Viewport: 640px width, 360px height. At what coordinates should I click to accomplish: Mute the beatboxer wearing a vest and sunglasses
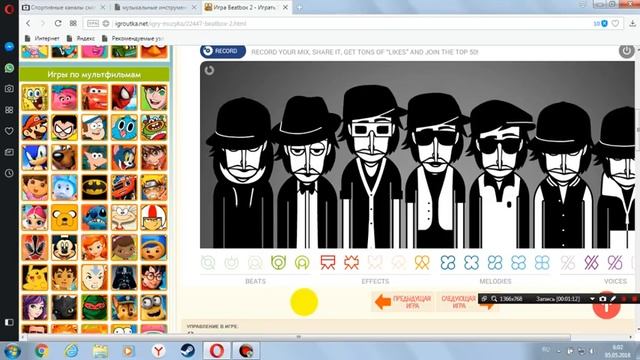coord(436,171)
